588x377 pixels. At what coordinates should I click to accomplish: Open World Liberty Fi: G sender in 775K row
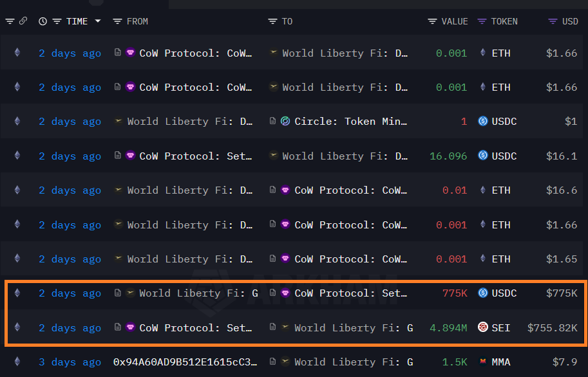[x=197, y=293]
